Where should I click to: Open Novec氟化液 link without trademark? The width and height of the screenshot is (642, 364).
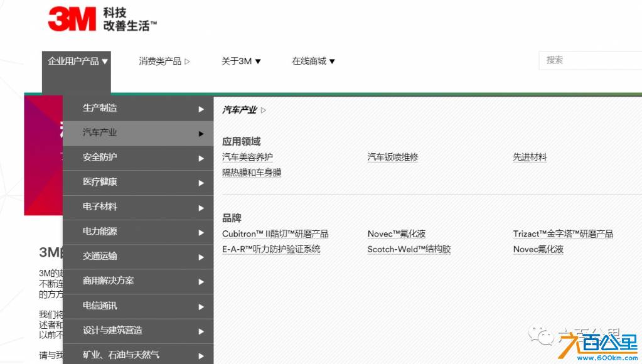point(538,249)
